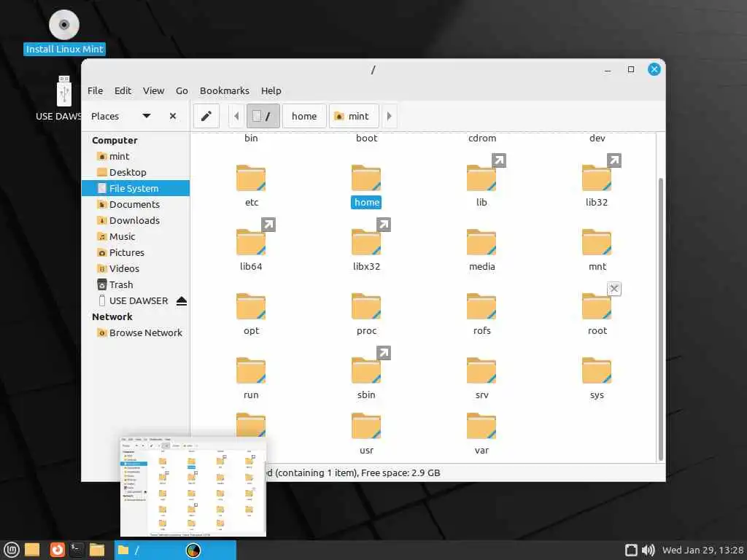Select the opt folder icon
The width and height of the screenshot is (747, 560).
tap(251, 307)
